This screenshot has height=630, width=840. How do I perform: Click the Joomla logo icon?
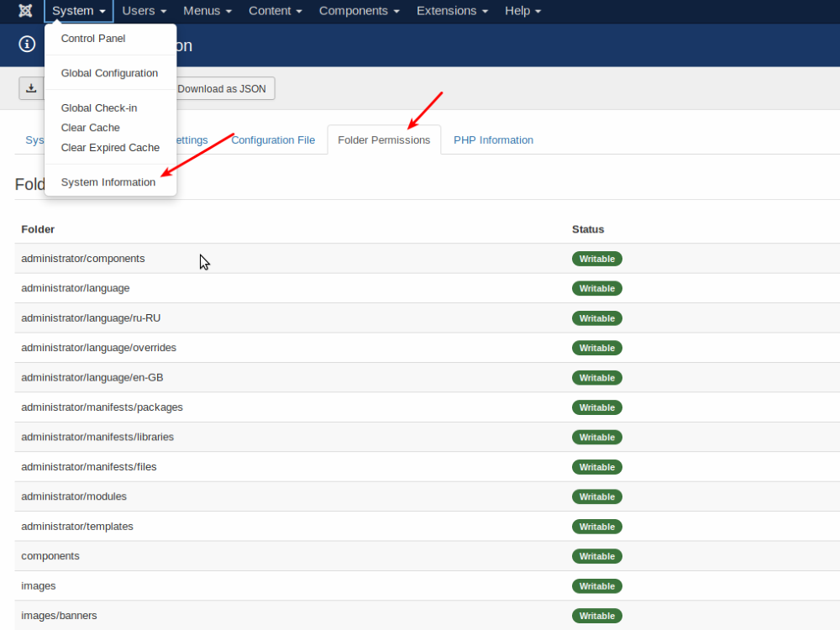(x=25, y=11)
